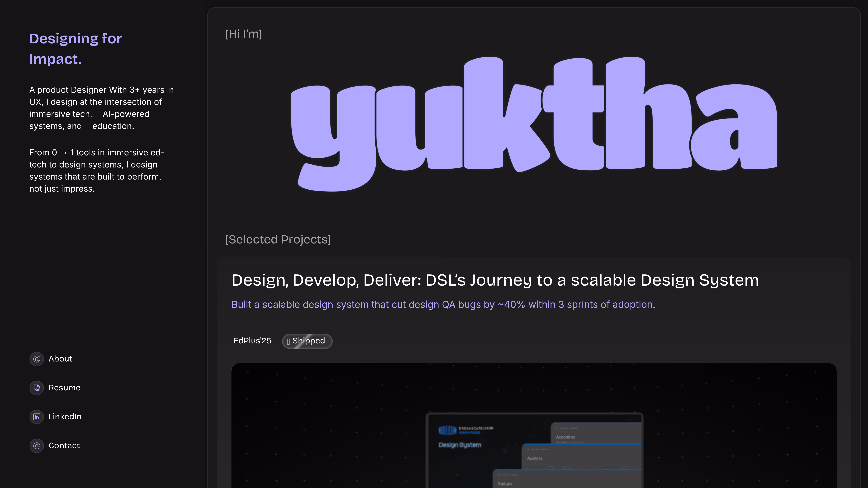This screenshot has width=868, height=488.
Task: Click the EdPlus'25 tag
Action: [x=252, y=341]
